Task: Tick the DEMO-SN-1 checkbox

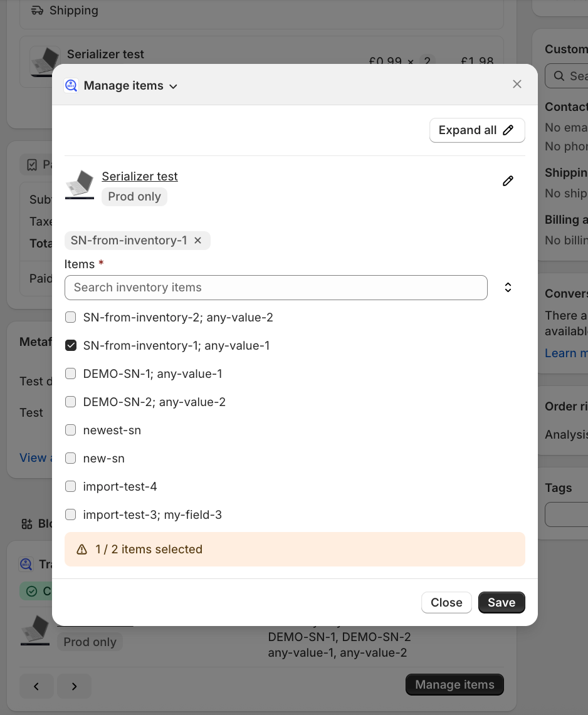Action: point(71,374)
